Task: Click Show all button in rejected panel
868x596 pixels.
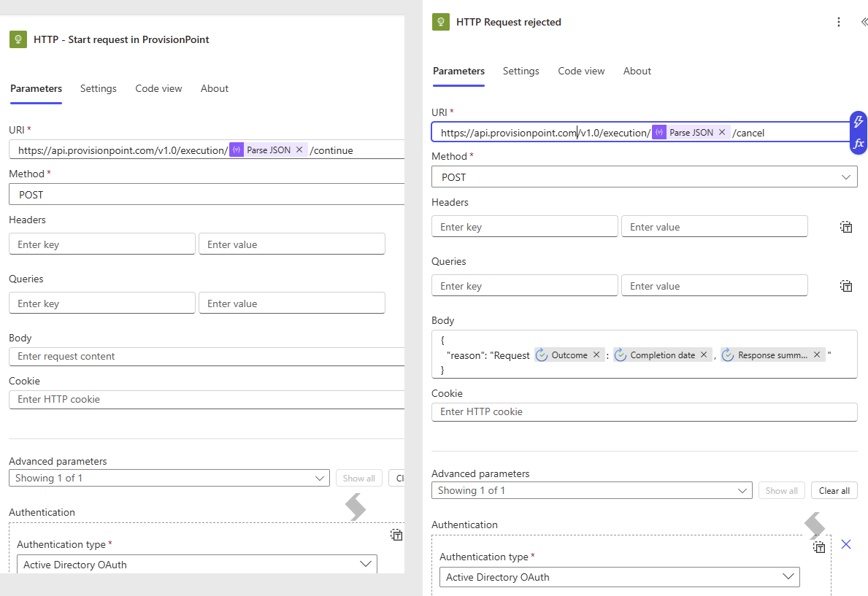Action: (782, 491)
